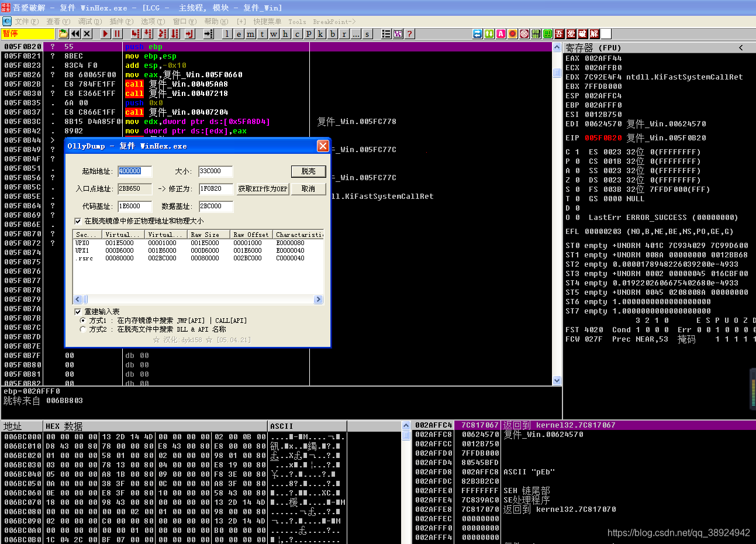Click the 取消 cancel button
The image size is (756, 544).
coord(308,189)
